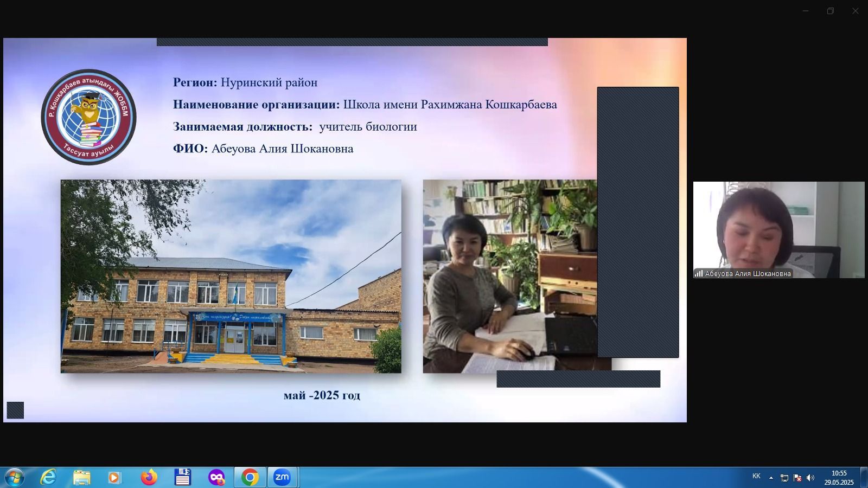
Task: Click the school building photo
Action: [231, 277]
